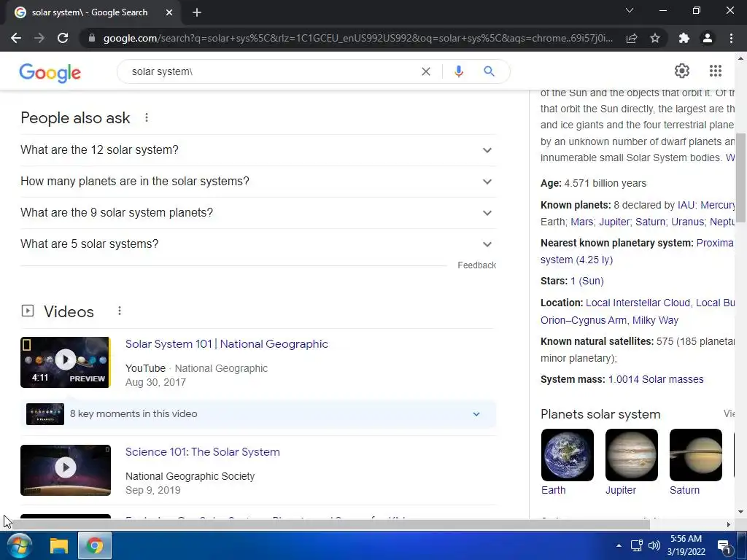Open Orion–Cygnus Arm link
This screenshot has width=747, height=560.
click(x=584, y=321)
